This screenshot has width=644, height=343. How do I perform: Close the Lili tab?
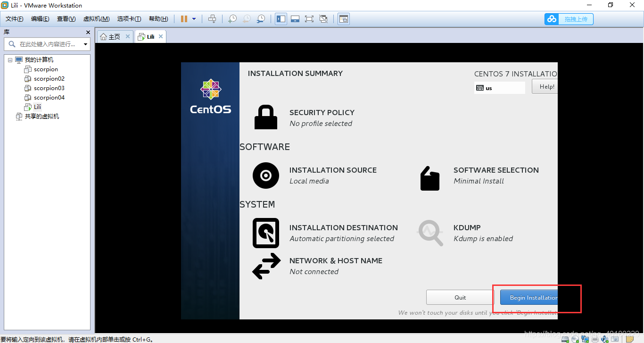coord(161,36)
